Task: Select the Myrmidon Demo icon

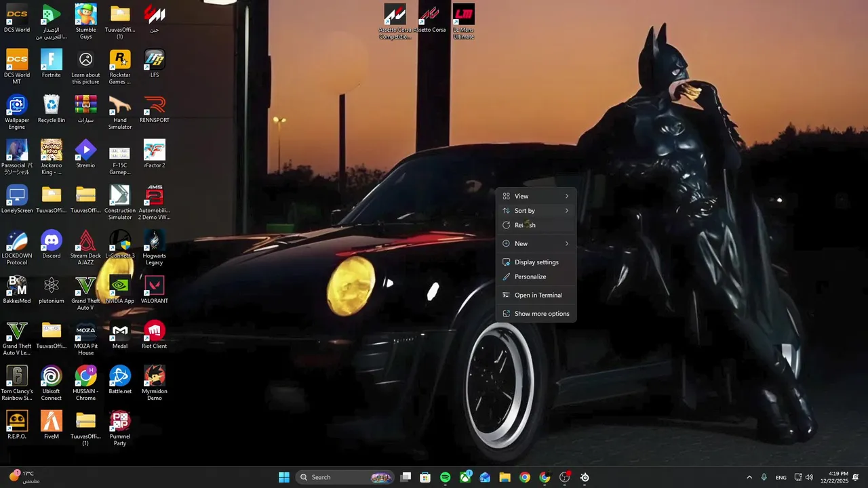Action: (x=155, y=384)
